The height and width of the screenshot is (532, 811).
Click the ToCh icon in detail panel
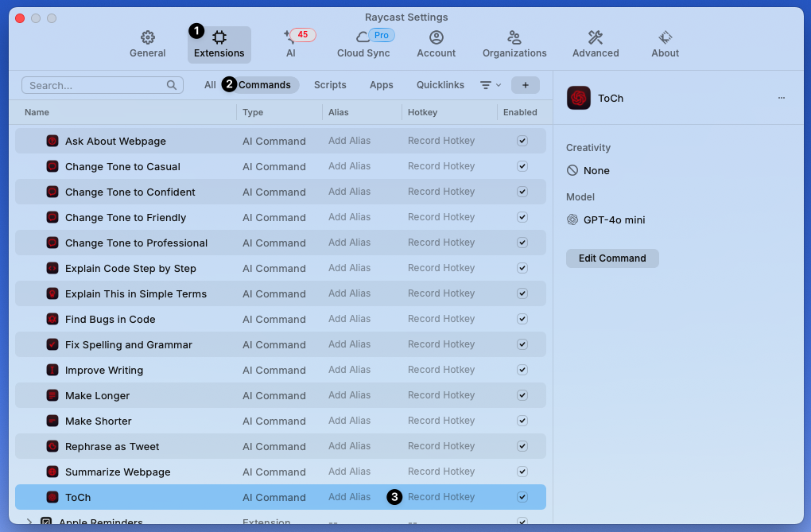[x=578, y=98]
